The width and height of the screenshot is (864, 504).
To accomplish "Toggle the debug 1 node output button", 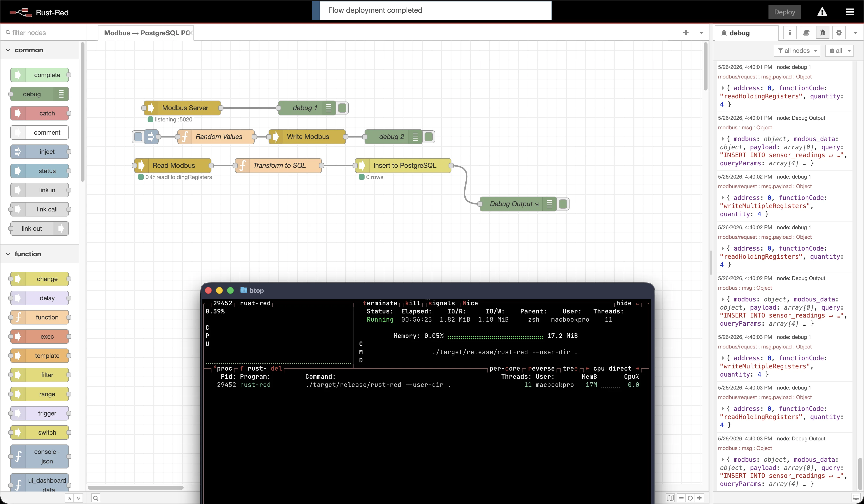I will click(x=342, y=108).
